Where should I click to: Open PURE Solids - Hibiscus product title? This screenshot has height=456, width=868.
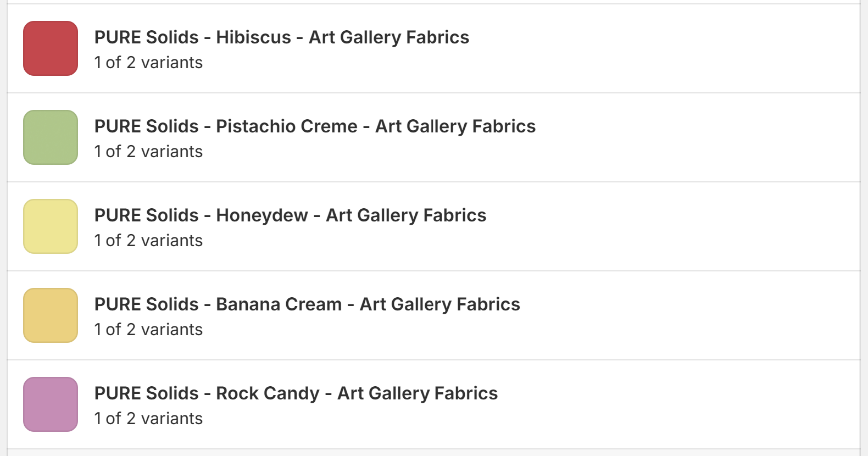[281, 37]
